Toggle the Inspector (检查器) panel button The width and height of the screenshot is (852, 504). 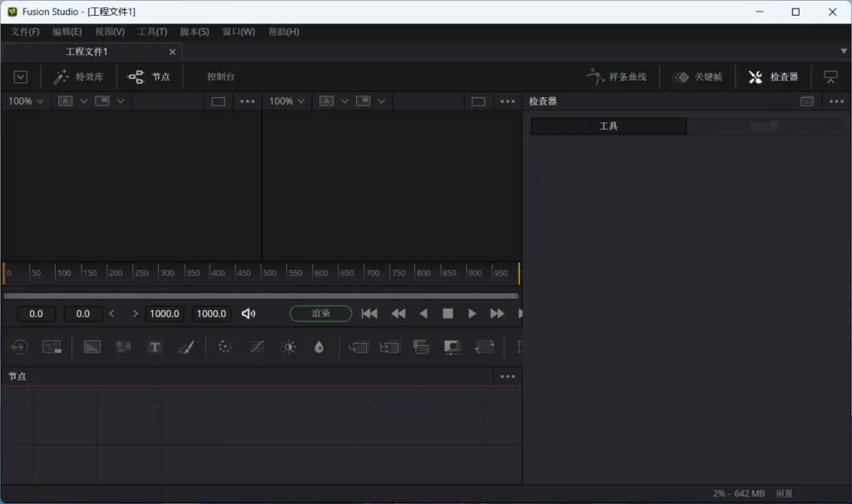[773, 77]
